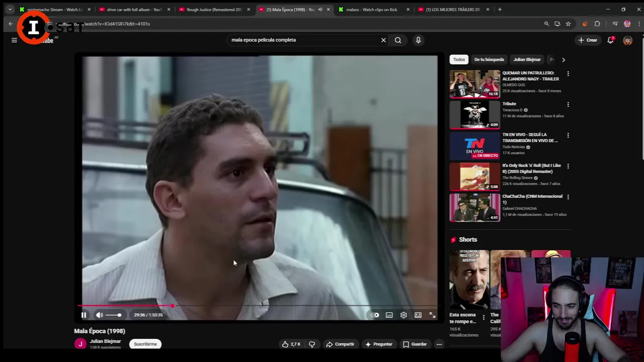
Task: Clear the search box with the X
Action: tap(383, 40)
